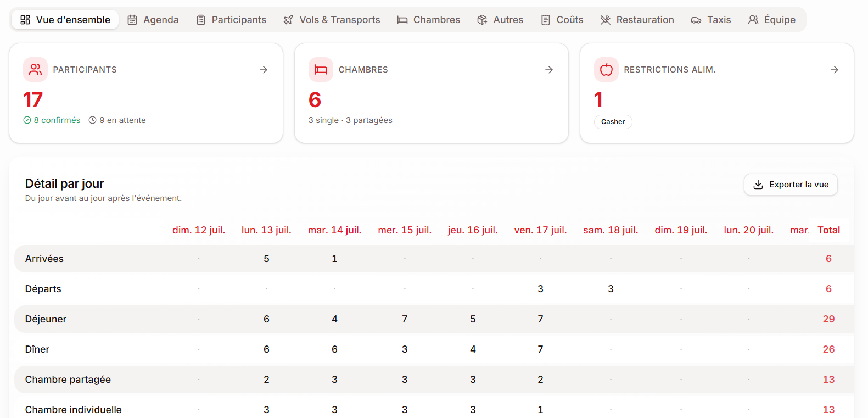
Task: Click the Participants card people icon
Action: point(35,70)
